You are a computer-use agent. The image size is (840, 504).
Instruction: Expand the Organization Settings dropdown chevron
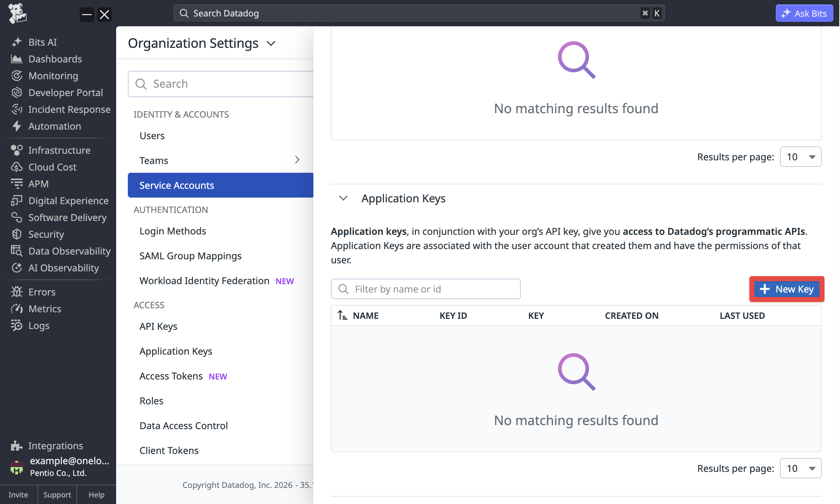[271, 43]
